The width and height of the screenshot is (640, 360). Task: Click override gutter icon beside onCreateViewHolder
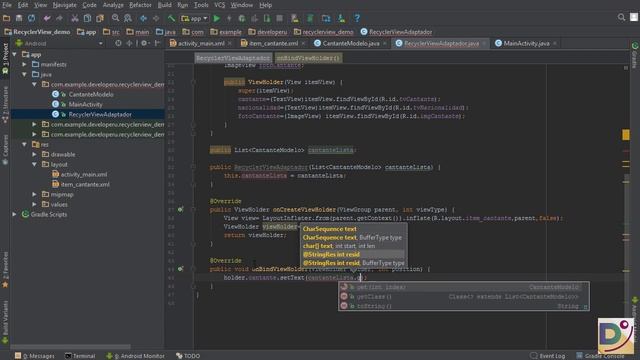(x=180, y=209)
